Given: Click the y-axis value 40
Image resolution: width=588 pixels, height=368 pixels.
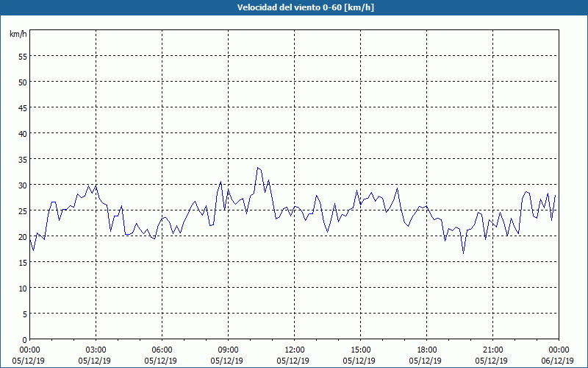Looking at the screenshot, I should (23, 134).
